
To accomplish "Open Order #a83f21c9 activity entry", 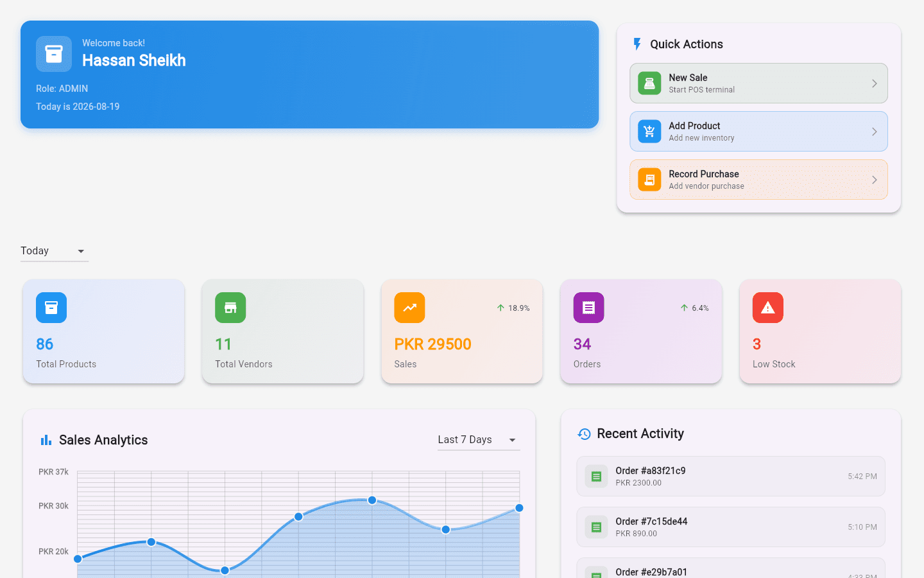I will click(x=731, y=477).
